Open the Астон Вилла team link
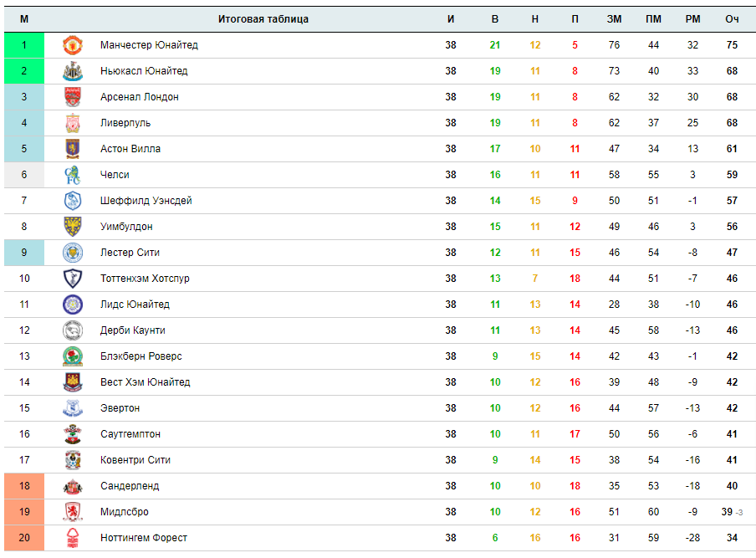 pyautogui.click(x=130, y=149)
